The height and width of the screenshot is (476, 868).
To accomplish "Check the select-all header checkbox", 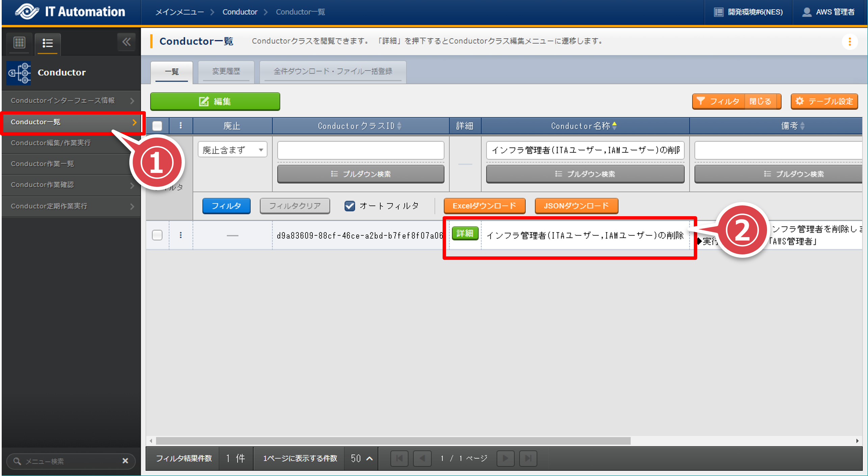I will (x=157, y=126).
